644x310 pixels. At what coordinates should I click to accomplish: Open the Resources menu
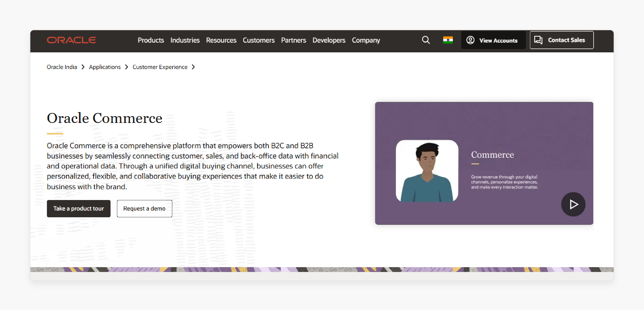221,40
